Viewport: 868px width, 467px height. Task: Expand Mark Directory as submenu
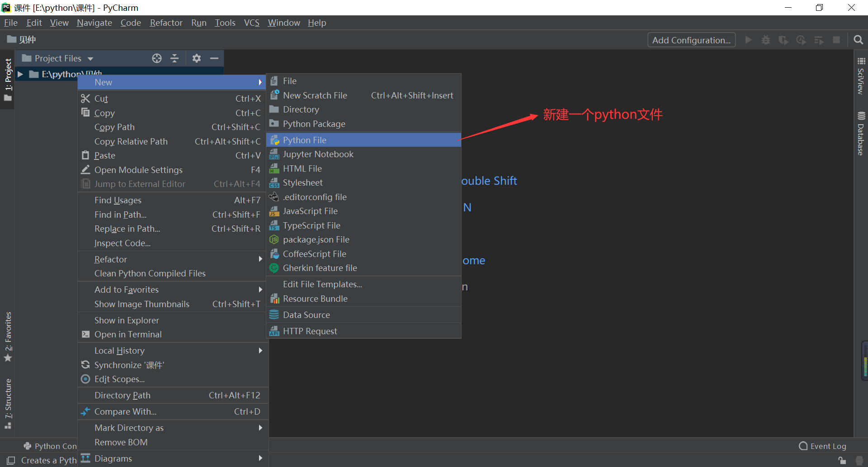172,428
